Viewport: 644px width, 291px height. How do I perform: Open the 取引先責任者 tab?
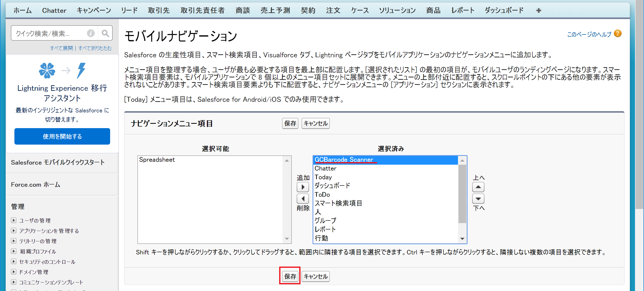(x=203, y=11)
